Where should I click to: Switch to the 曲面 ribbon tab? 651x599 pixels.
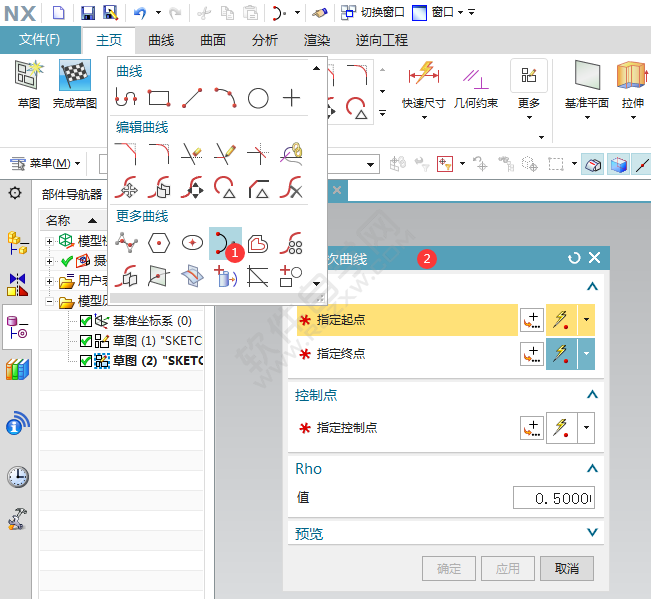[x=213, y=40]
